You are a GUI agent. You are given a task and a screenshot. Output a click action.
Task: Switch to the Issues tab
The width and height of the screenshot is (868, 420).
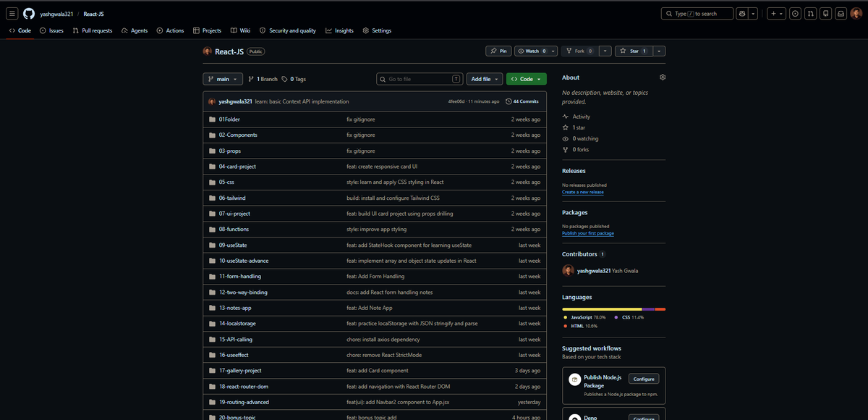tap(51, 30)
